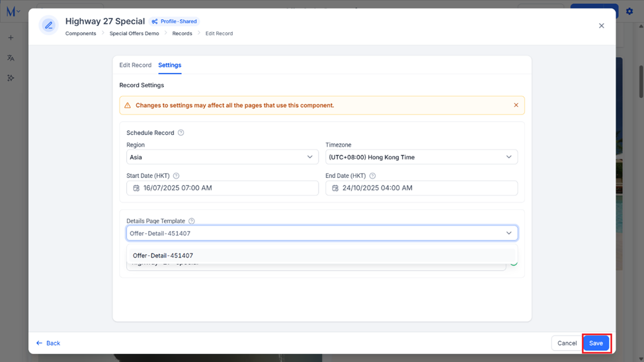Click the translate icon in the left sidebar
Image resolution: width=644 pixels, height=362 pixels.
click(x=11, y=58)
